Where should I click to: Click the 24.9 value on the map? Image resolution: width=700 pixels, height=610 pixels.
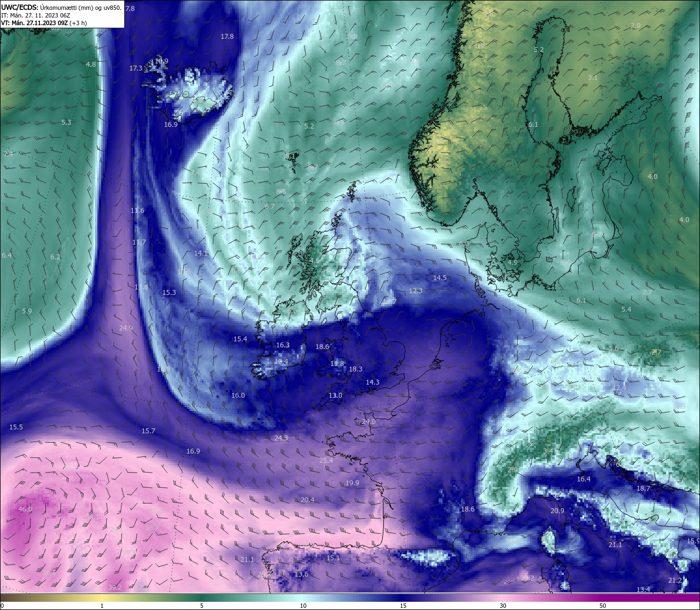pos(126,328)
